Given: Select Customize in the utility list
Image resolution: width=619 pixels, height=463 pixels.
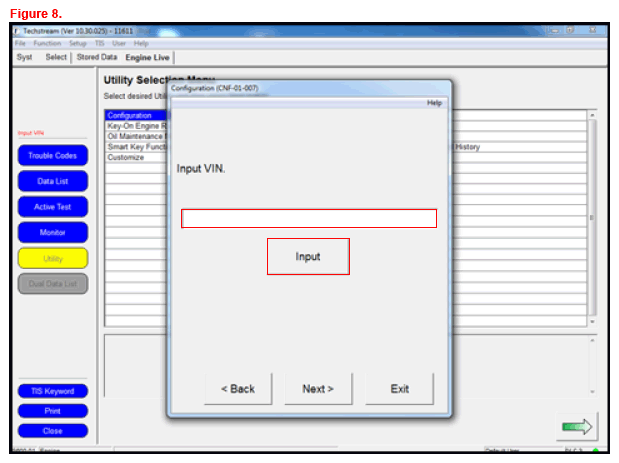Looking at the screenshot, I should click(137, 157).
